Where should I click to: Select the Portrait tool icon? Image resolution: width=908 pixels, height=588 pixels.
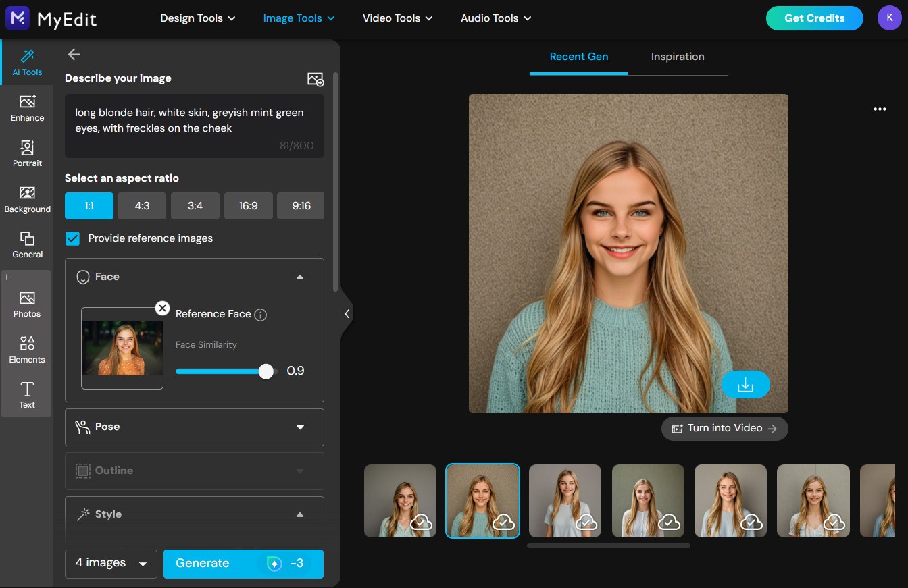pos(27,153)
